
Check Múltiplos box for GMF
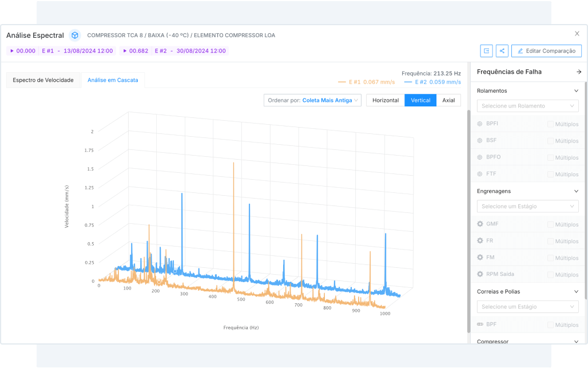coord(550,224)
